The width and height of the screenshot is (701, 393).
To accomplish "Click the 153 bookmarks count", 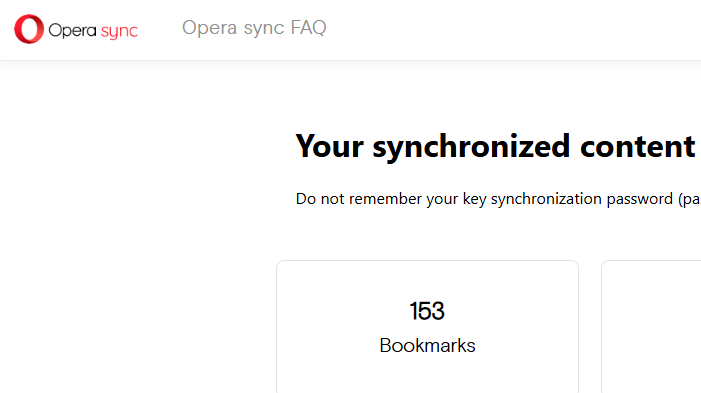I will click(x=427, y=311).
